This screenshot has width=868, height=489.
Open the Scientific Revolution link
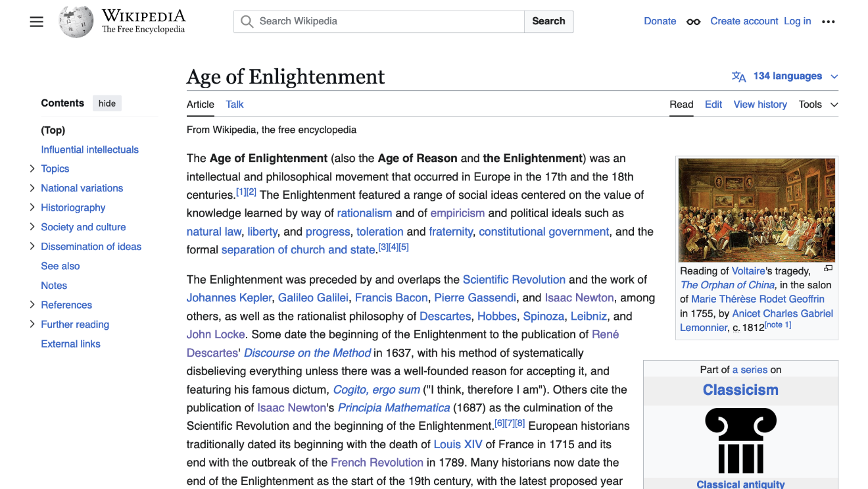(514, 280)
